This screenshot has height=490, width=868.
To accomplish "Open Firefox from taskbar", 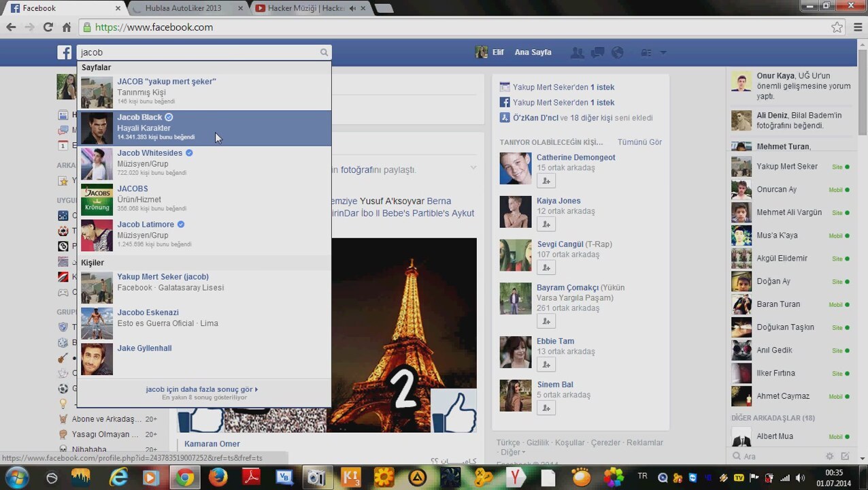I will (x=218, y=478).
